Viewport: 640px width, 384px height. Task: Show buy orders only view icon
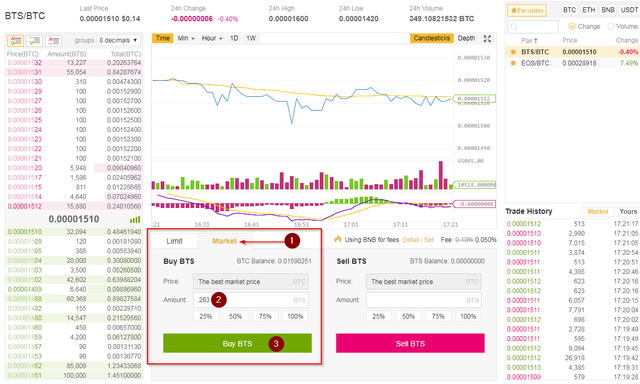click(x=34, y=40)
